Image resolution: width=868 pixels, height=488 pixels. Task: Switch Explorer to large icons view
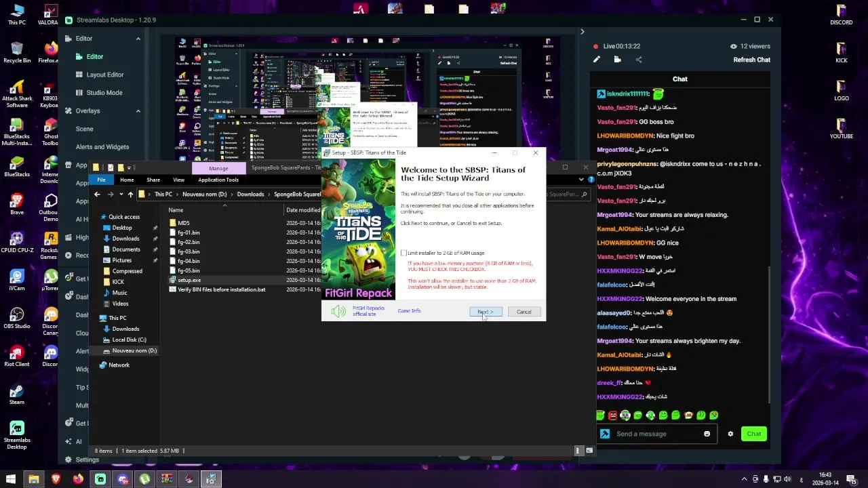[589, 451]
